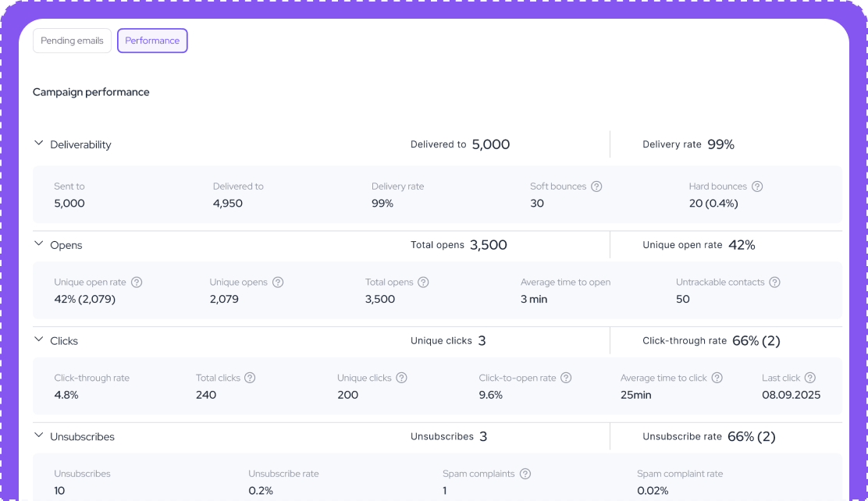Viewport: 868px width, 501px height.
Task: Click help icon beside Unique opens
Action: (278, 282)
